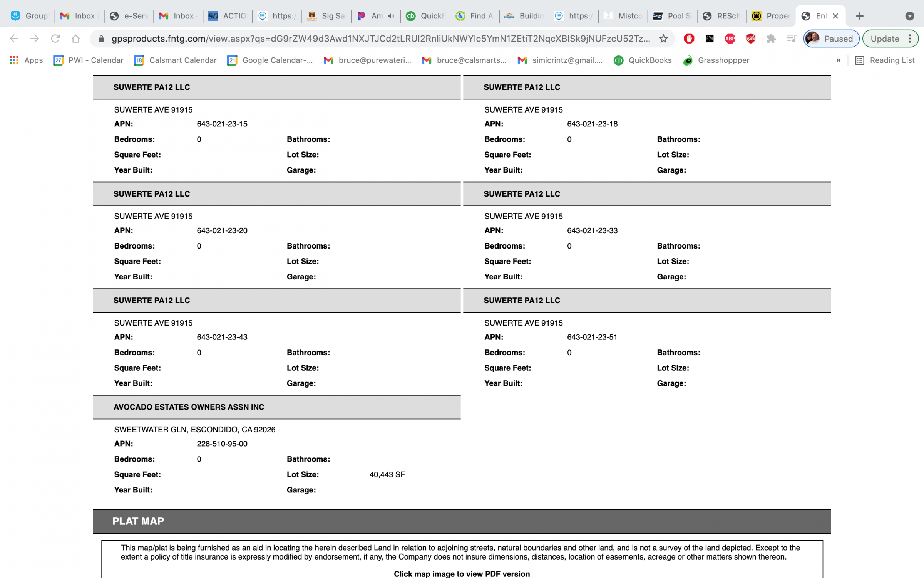Click APN value 643-021-23-43
924x578 pixels.
(222, 337)
